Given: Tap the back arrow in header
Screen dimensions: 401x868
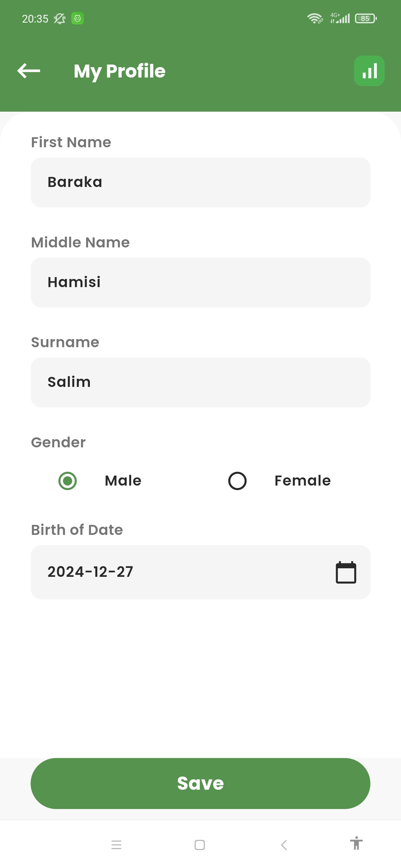Looking at the screenshot, I should click(x=29, y=71).
